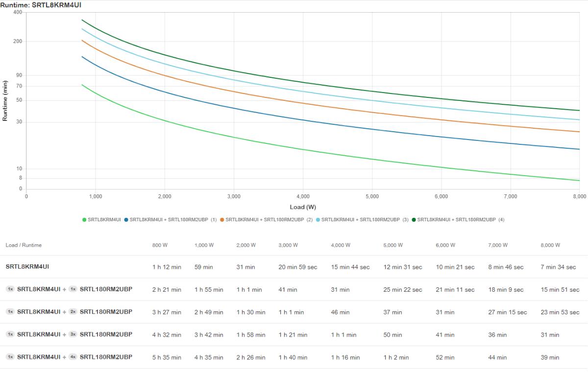Image resolution: width=588 pixels, height=373 pixels.
Task: Click the '2x' battery pack quantity badge
Action: [x=73, y=312]
